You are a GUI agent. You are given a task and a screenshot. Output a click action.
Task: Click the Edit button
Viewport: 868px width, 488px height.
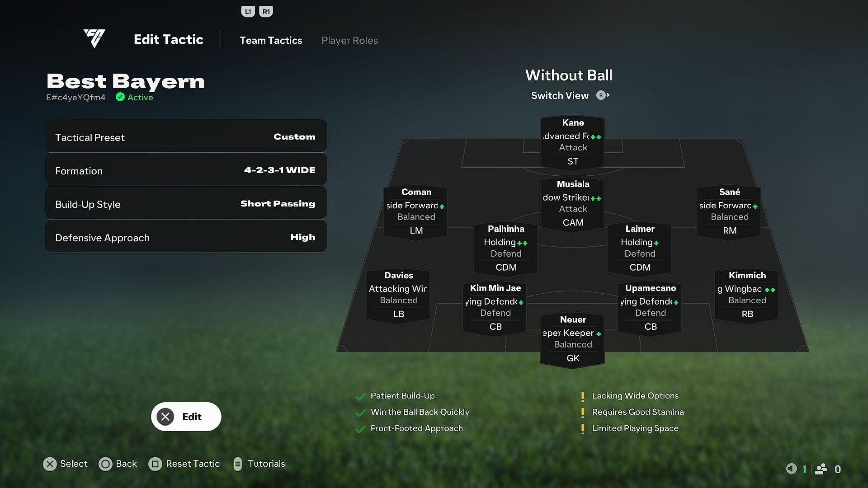click(186, 417)
